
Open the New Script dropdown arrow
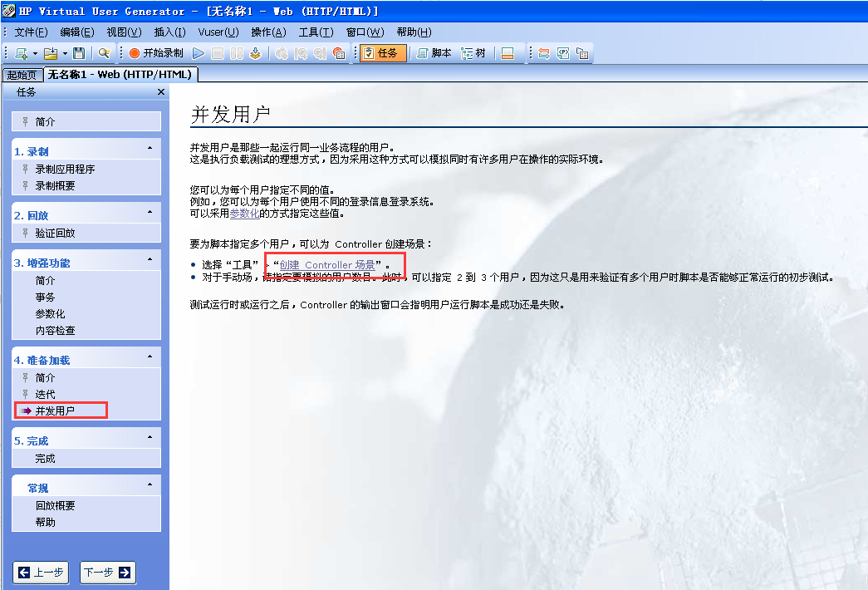point(35,54)
